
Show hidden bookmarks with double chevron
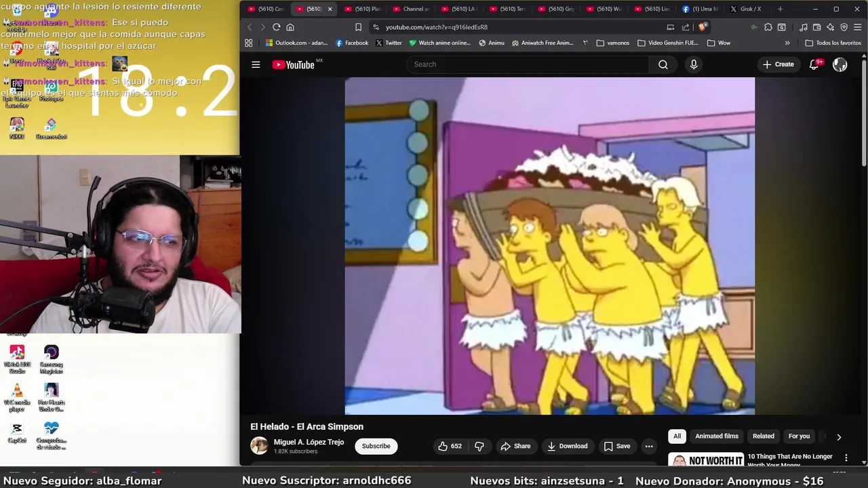787,43
